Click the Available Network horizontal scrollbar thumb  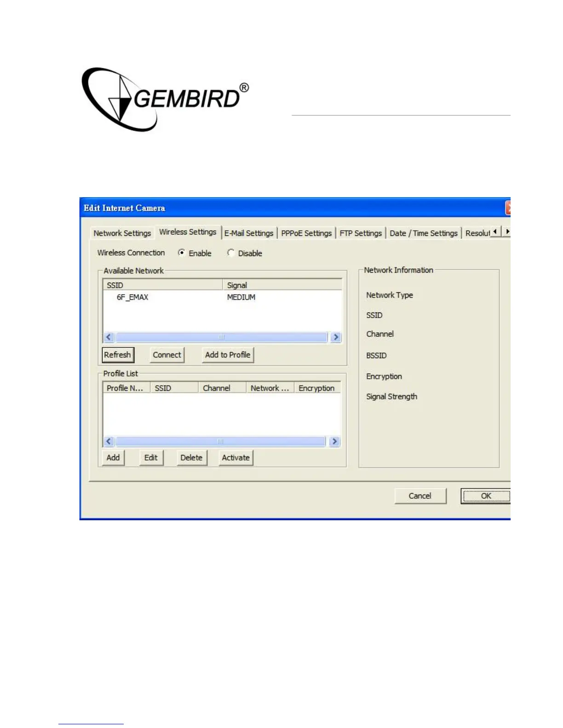point(221,337)
